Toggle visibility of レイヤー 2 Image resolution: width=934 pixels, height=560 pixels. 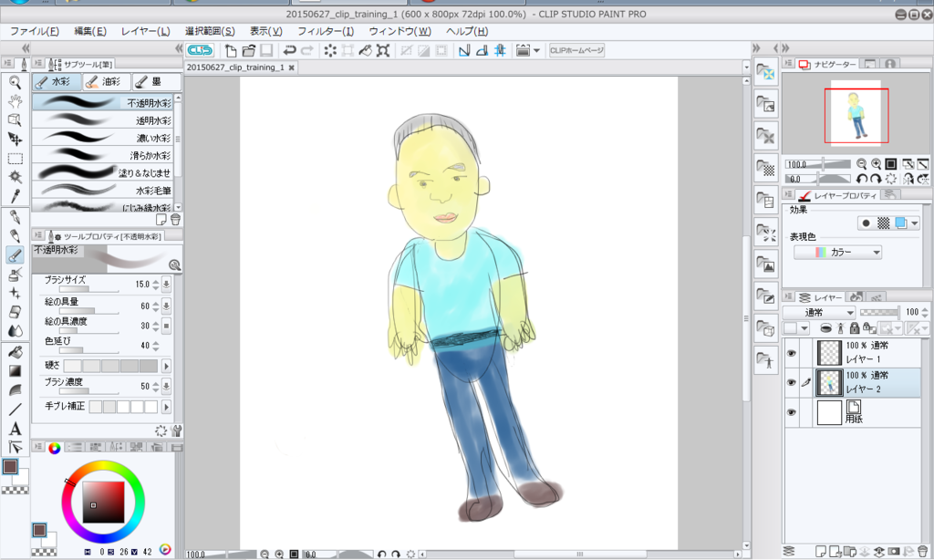(x=791, y=383)
